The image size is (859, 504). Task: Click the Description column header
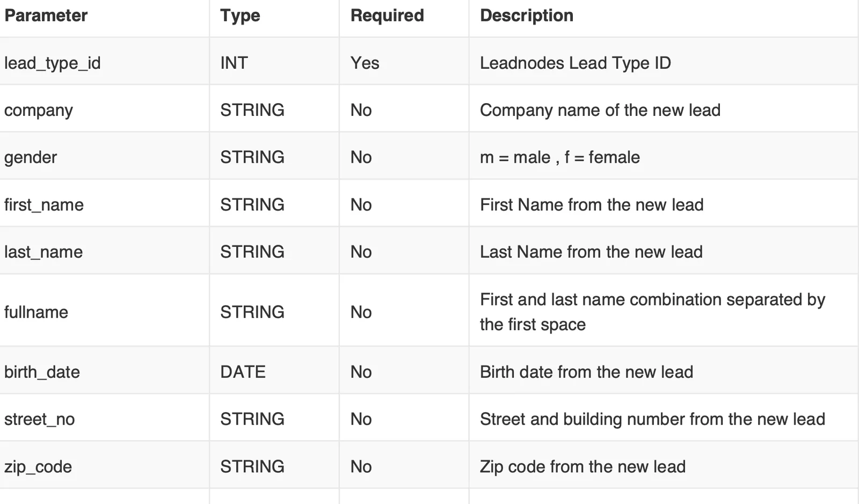point(527,16)
